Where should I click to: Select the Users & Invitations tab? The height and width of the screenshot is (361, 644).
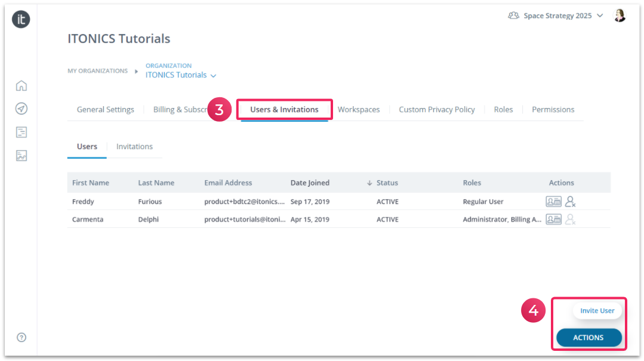pyautogui.click(x=284, y=110)
